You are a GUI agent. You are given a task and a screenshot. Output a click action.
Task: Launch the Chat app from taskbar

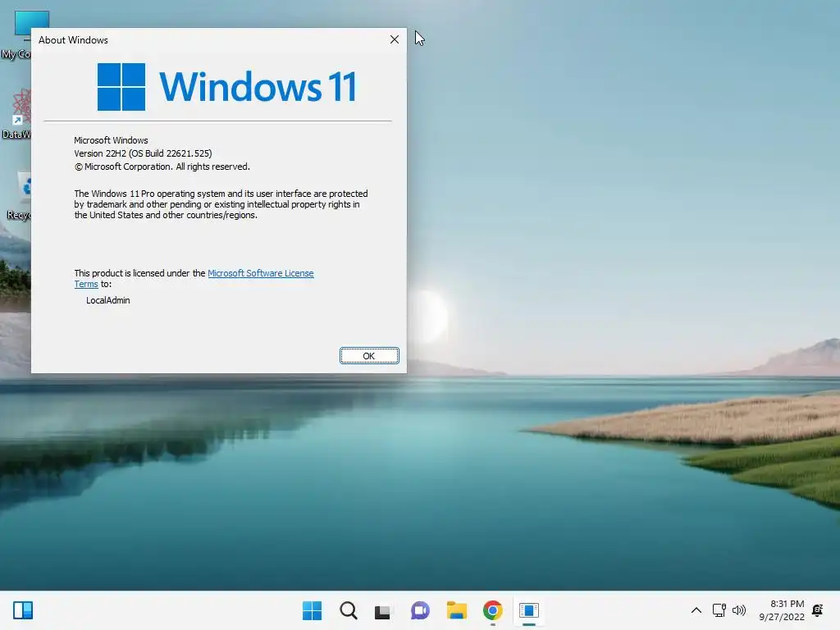pos(420,610)
